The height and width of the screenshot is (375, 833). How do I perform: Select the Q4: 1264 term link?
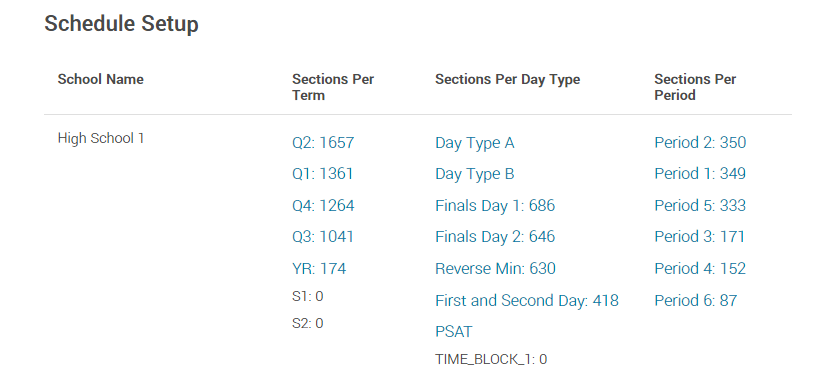point(323,206)
